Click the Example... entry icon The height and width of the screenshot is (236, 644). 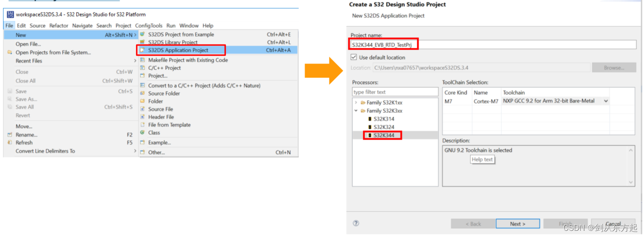pos(142,142)
